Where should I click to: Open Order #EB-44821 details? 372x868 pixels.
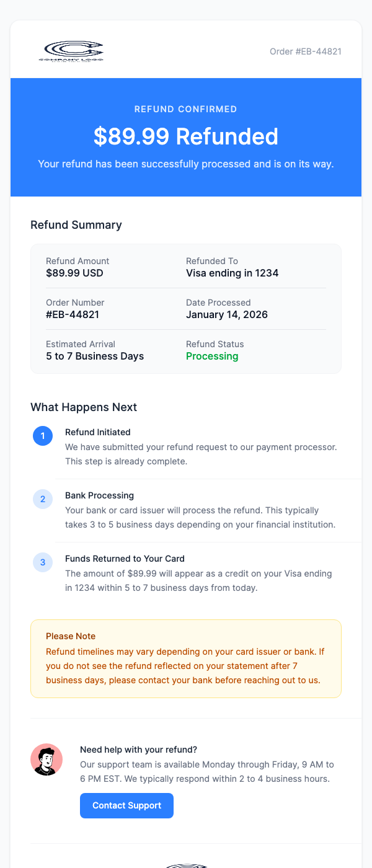[304, 51]
